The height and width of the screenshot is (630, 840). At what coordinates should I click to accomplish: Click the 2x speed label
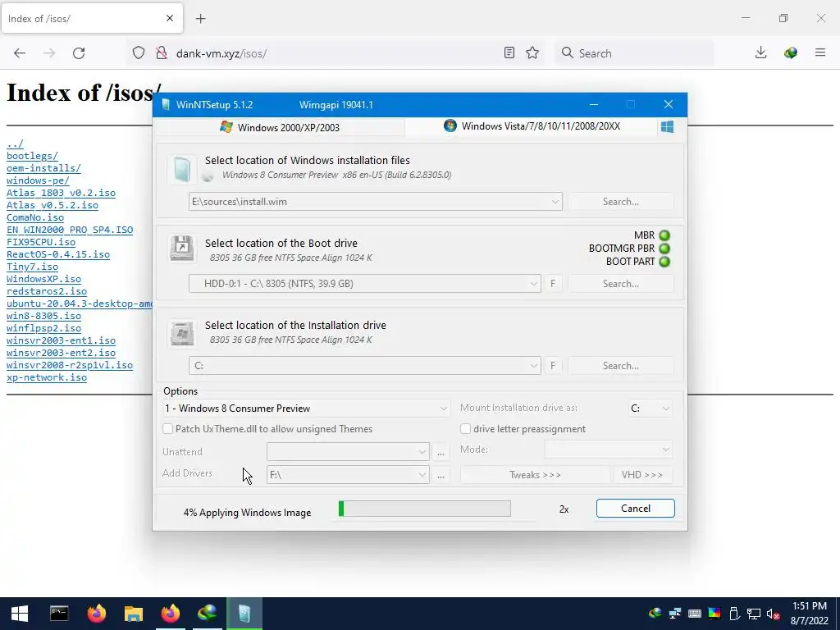pyautogui.click(x=564, y=509)
